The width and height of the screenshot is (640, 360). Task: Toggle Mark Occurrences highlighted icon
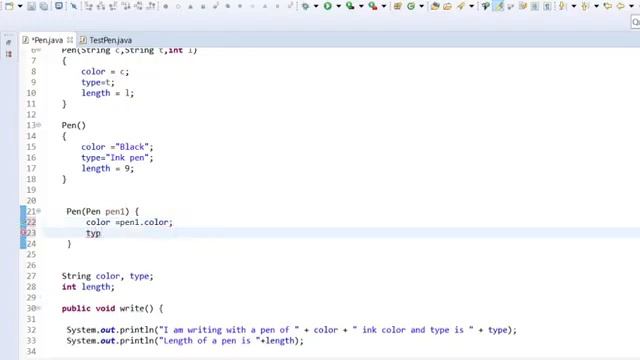pyautogui.click(x=499, y=6)
